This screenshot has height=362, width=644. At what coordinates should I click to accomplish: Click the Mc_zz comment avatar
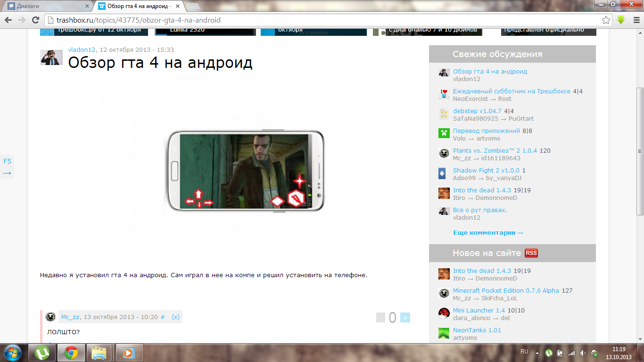coord(50,317)
